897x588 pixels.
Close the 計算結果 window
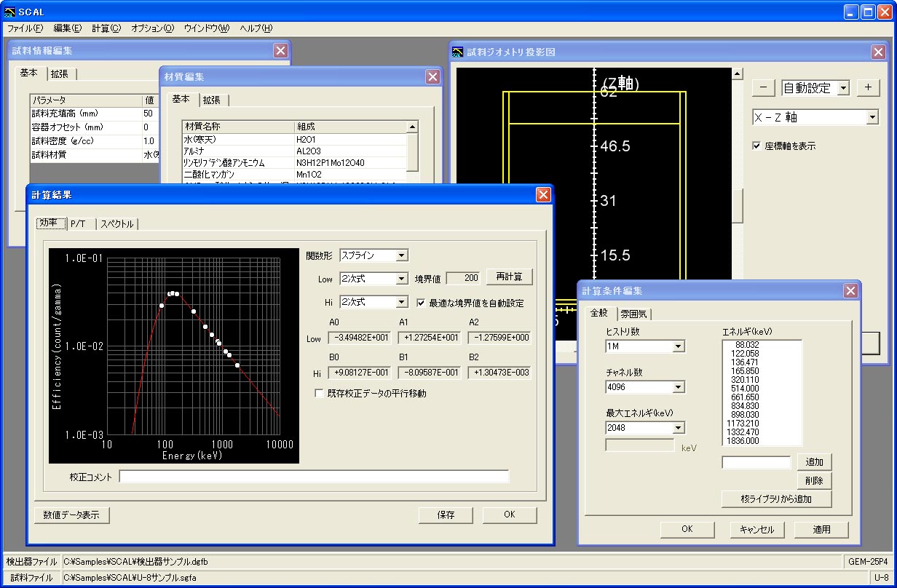pyautogui.click(x=543, y=195)
